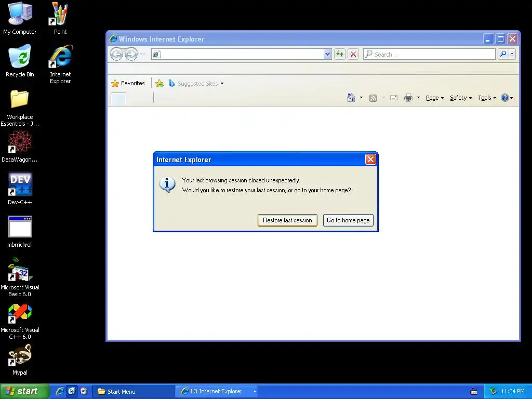Expand the search provider dropdown arrow
Viewport: 532px width, 399px height.
coord(512,54)
